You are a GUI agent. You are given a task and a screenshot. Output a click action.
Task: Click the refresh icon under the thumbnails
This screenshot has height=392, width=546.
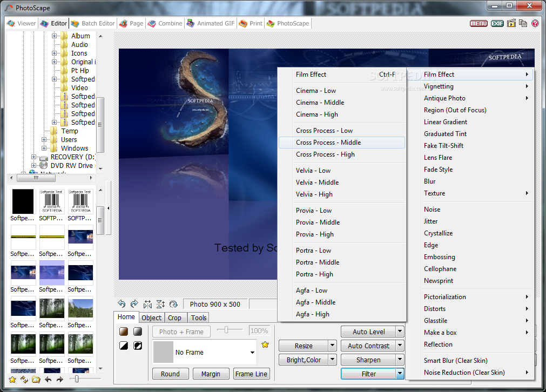(x=24, y=380)
